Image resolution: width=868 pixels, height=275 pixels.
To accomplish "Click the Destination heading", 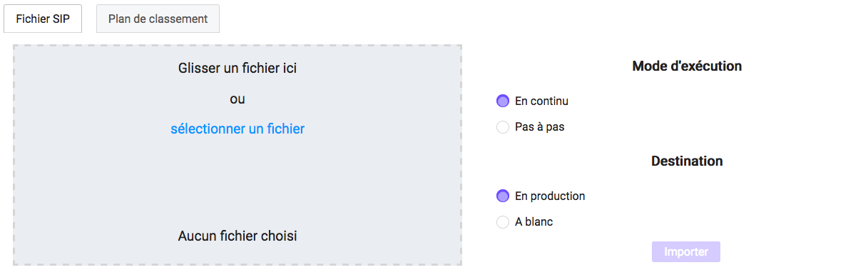I will point(687,161).
